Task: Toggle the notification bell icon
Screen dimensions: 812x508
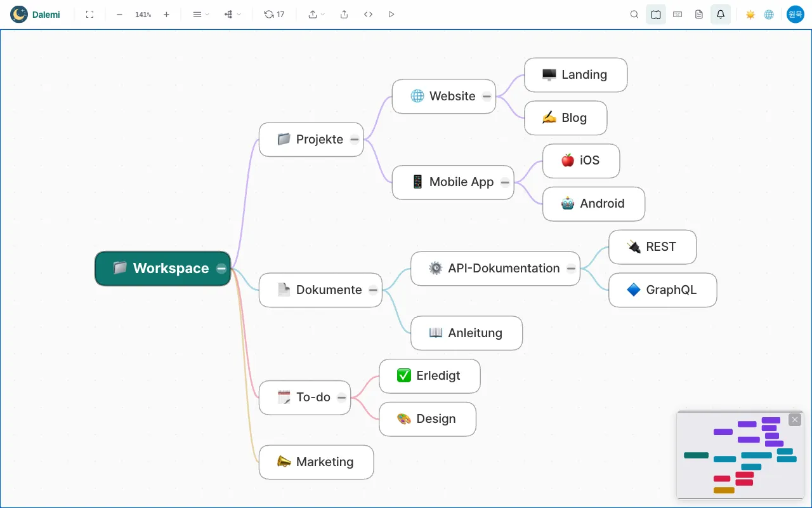Action: click(721, 14)
